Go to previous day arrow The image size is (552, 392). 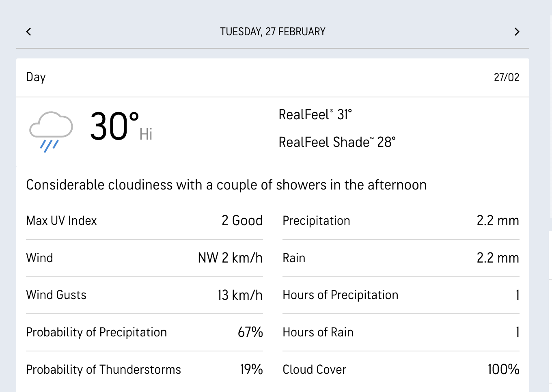click(x=28, y=32)
